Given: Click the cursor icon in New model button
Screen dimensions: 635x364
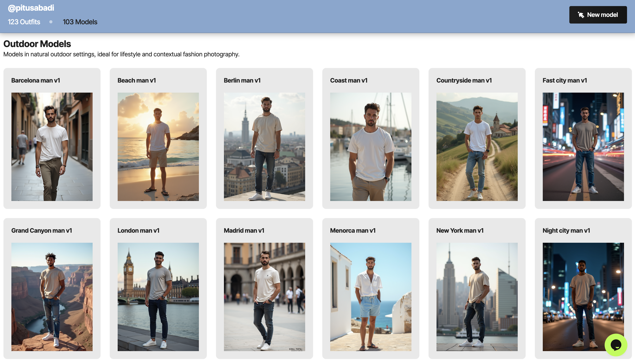Looking at the screenshot, I should [581, 15].
